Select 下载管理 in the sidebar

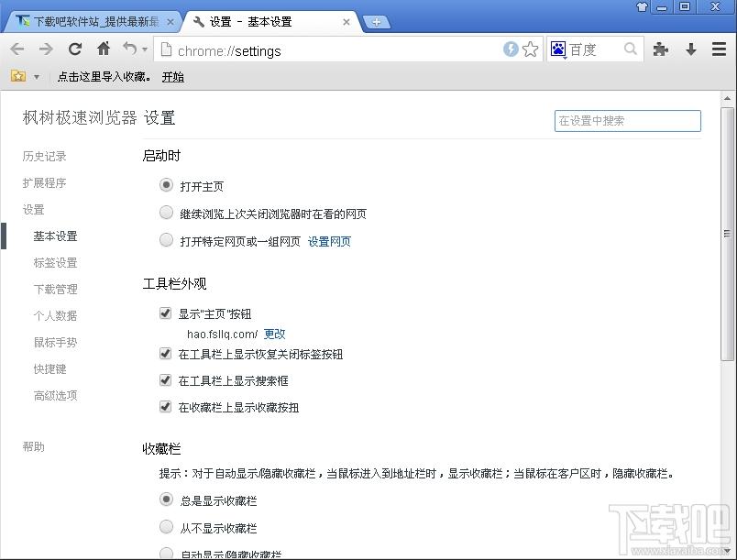(55, 289)
